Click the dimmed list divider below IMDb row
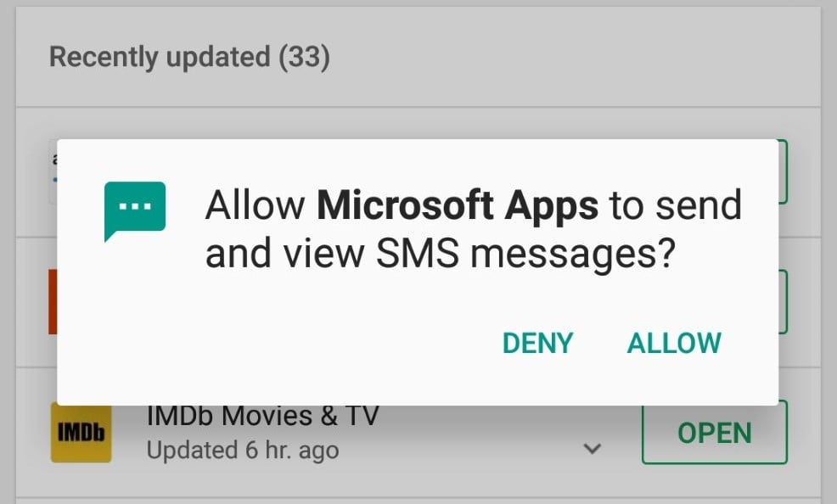The height and width of the screenshot is (504, 837). click(418, 497)
